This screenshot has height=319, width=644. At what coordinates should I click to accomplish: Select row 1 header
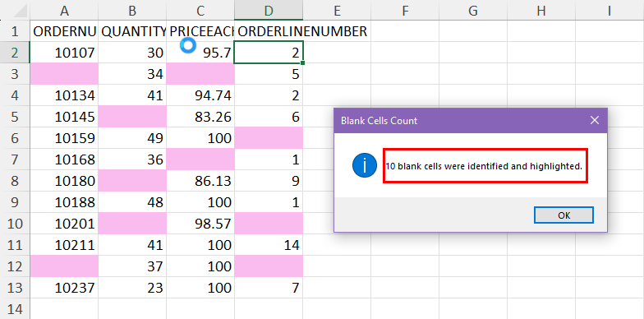[15, 31]
